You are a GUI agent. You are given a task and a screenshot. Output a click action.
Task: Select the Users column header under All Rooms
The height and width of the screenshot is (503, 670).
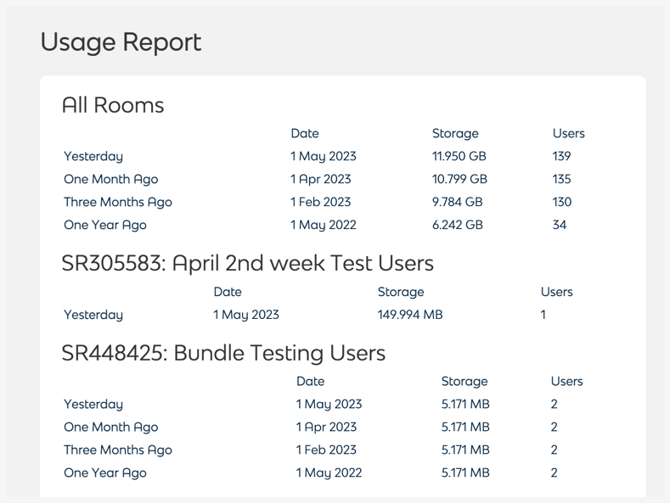[568, 133]
